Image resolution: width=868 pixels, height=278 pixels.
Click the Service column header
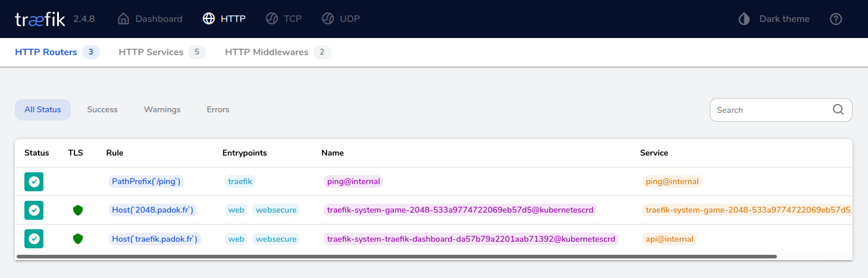(654, 153)
